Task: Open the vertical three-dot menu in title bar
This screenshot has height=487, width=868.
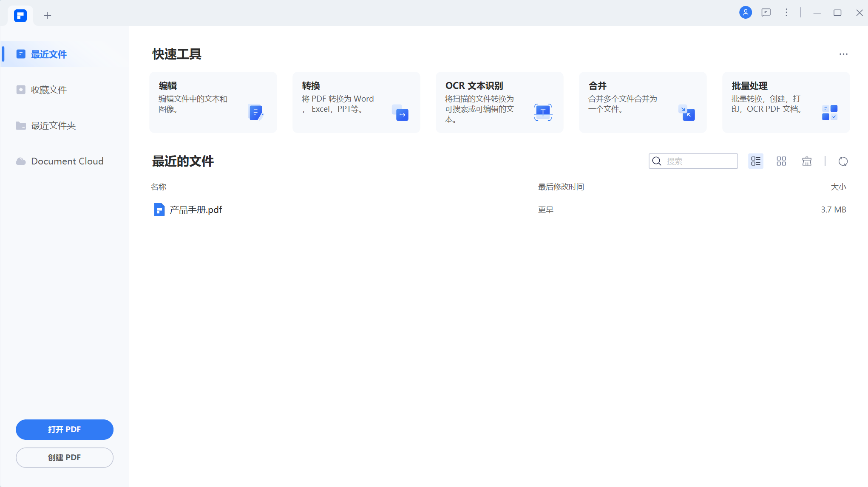Action: pyautogui.click(x=786, y=12)
